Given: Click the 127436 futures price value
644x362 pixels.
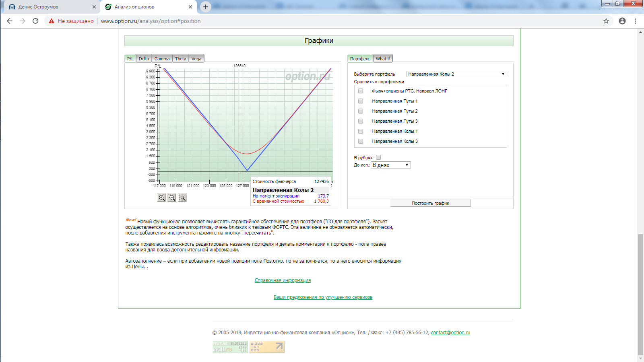Looking at the screenshot, I should point(322,181).
